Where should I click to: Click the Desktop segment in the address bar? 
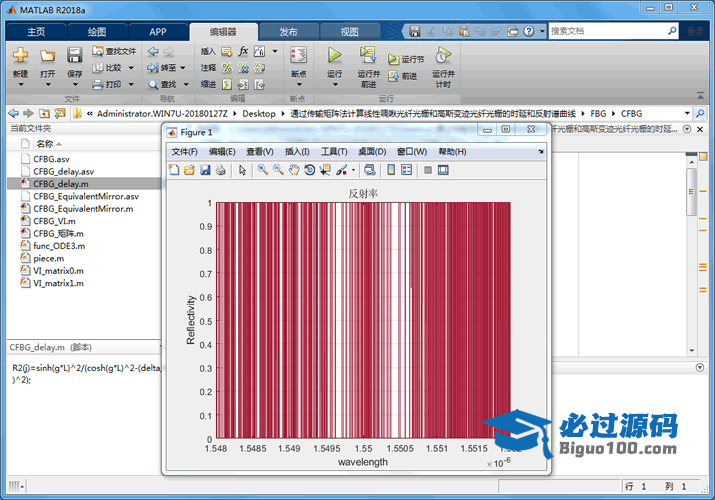pos(259,113)
